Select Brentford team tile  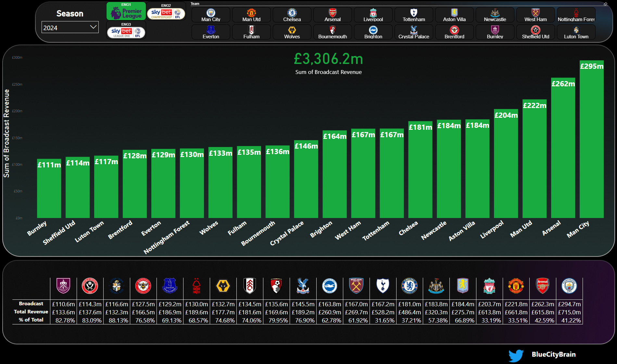point(454,32)
